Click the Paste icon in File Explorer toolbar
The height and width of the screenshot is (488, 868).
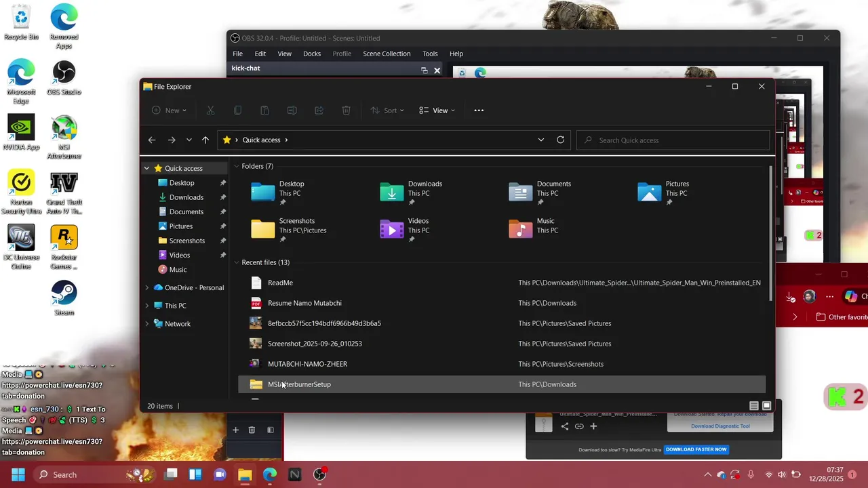264,110
